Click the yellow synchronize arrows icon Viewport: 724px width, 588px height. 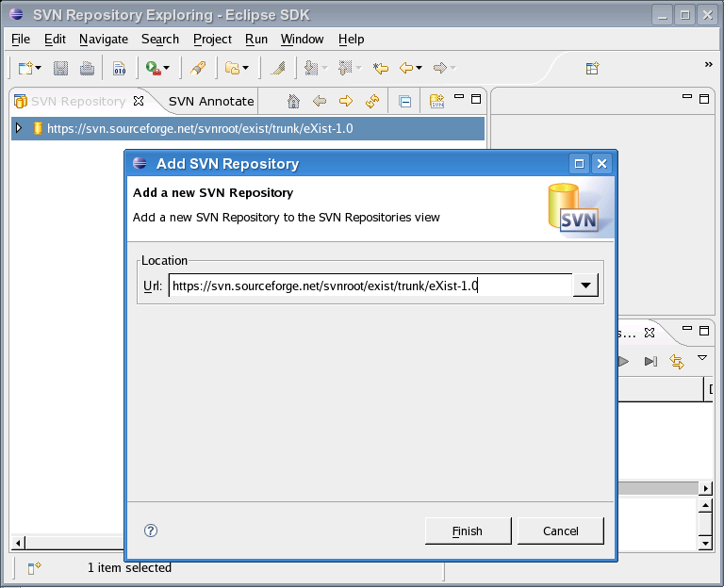point(677,362)
